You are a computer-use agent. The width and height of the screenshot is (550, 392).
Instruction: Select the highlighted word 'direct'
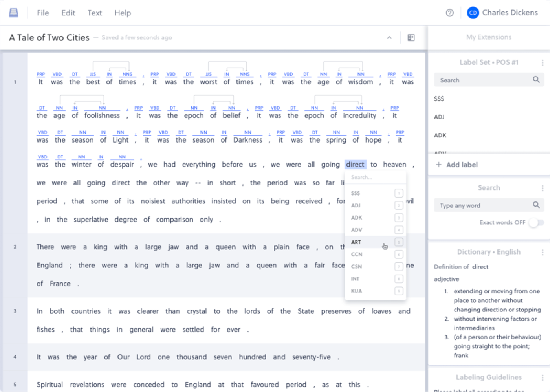(355, 165)
